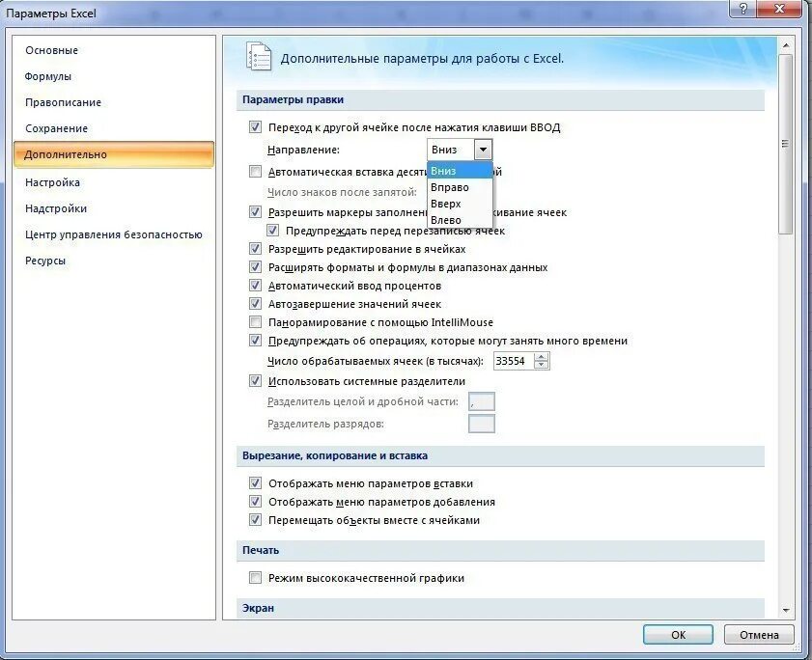The height and width of the screenshot is (660, 812).
Task: Open Центр управления безопасностью category
Action: (x=113, y=234)
